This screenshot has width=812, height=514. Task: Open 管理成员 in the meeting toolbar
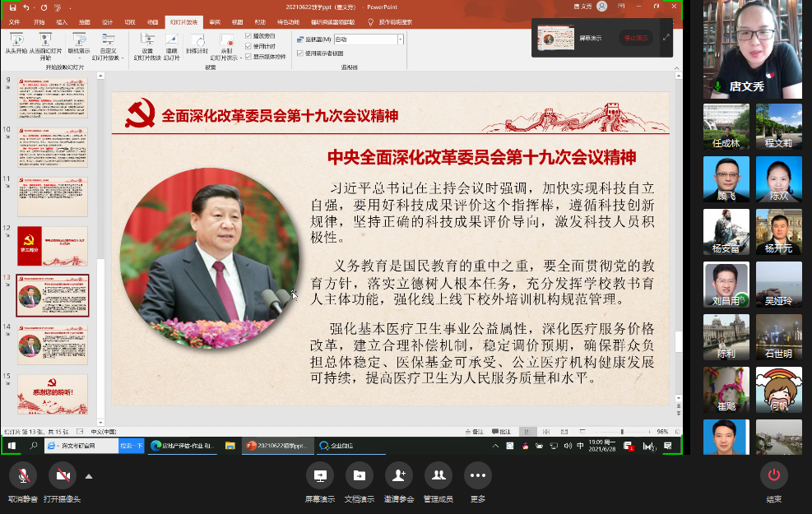coord(438,475)
